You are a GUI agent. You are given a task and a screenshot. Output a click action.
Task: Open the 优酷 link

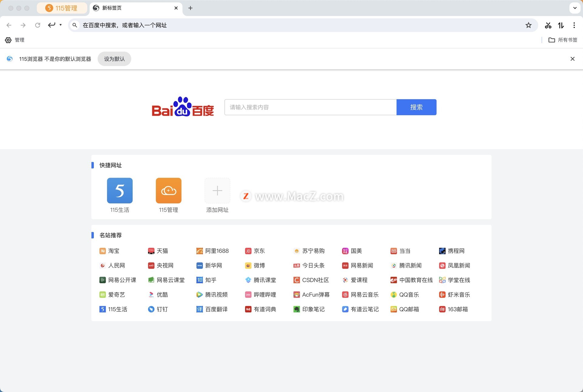[158, 295]
